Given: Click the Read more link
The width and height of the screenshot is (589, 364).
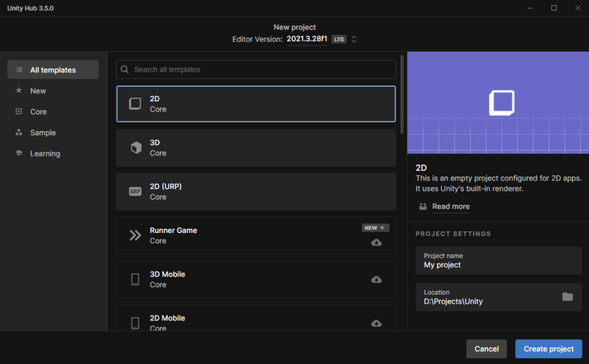Looking at the screenshot, I should [x=451, y=206].
